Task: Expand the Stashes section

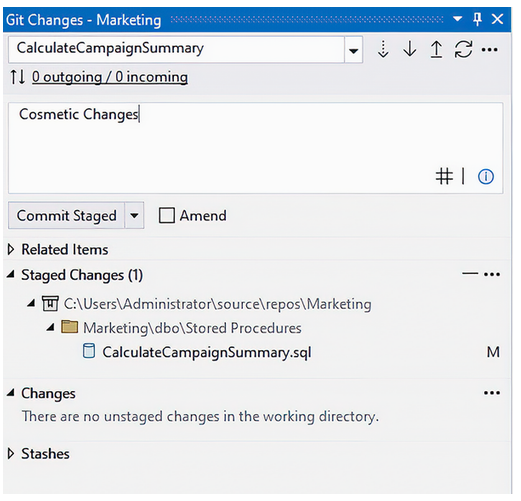Action: 11,454
